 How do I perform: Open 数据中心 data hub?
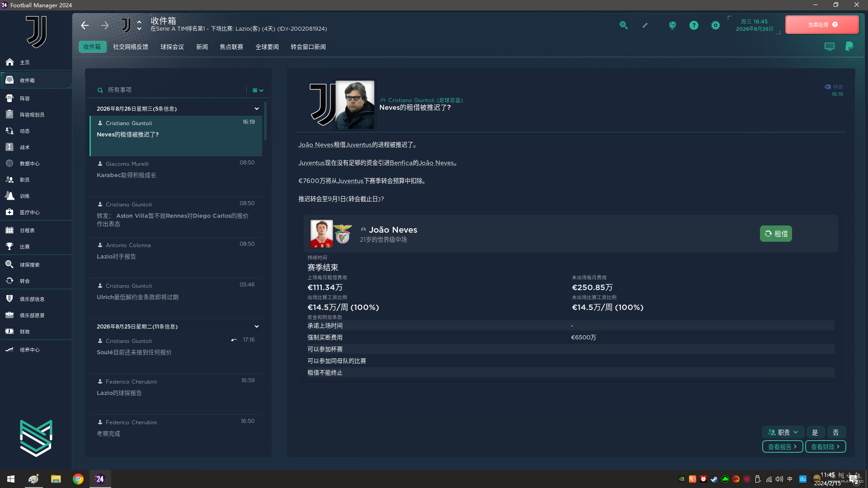29,164
